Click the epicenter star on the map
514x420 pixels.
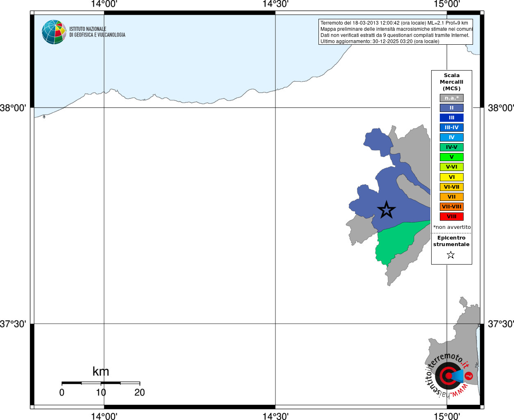click(x=386, y=210)
